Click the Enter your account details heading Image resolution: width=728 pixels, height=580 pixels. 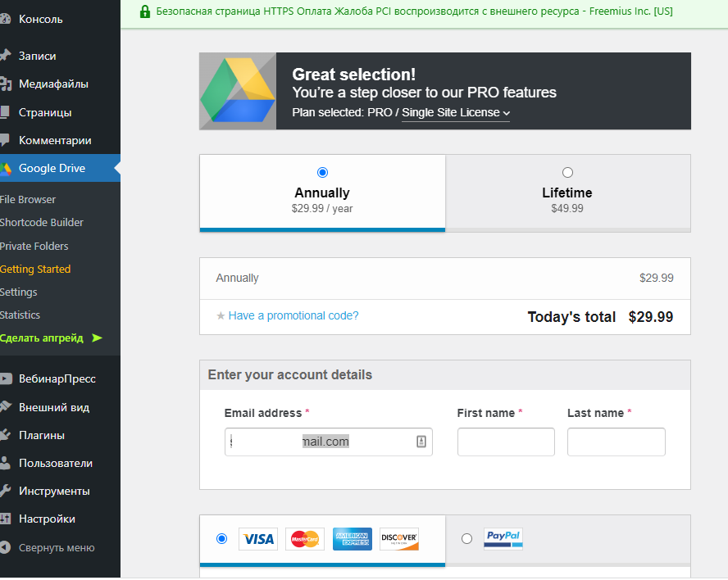[x=290, y=374]
